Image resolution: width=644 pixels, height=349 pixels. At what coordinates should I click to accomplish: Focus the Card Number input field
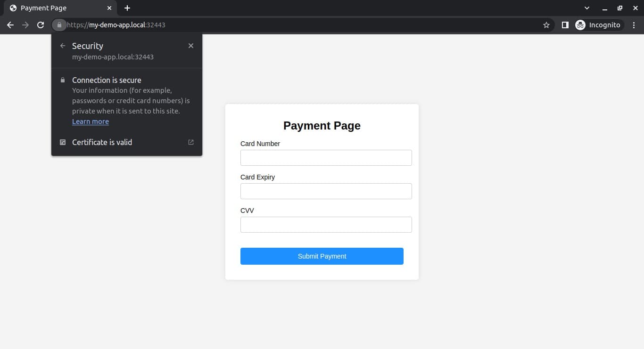coord(326,158)
